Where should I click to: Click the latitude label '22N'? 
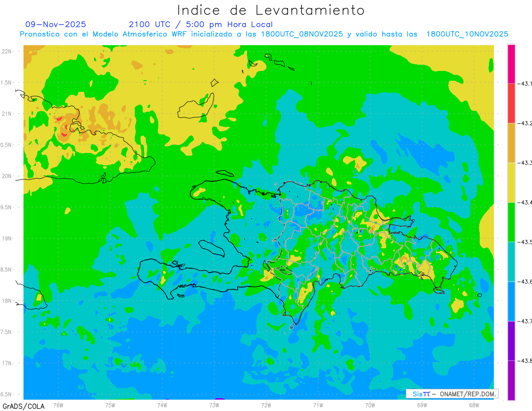coord(7,51)
